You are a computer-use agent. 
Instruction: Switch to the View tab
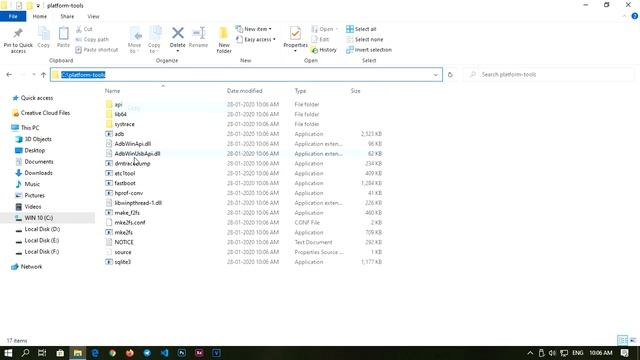[x=93, y=16]
